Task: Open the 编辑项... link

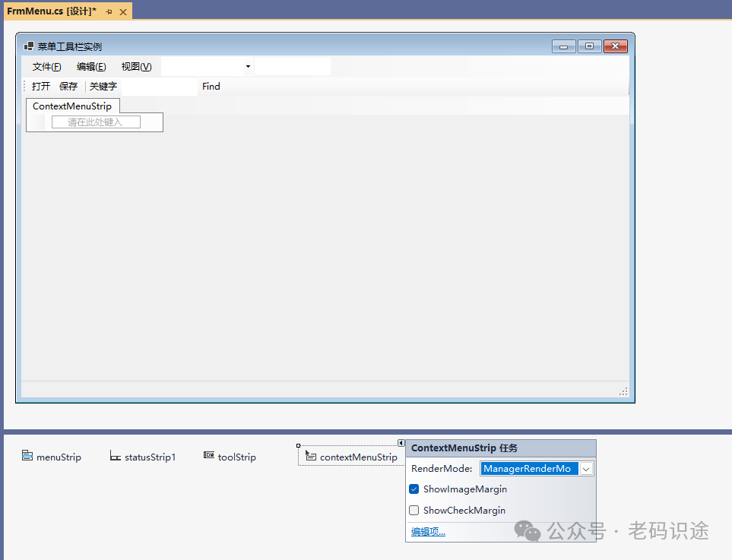Action: tap(428, 532)
